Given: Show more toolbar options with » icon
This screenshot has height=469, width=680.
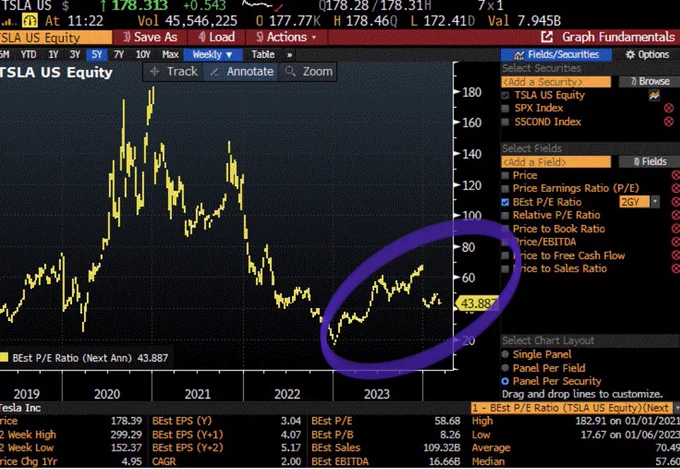Looking at the screenshot, I should (289, 55).
